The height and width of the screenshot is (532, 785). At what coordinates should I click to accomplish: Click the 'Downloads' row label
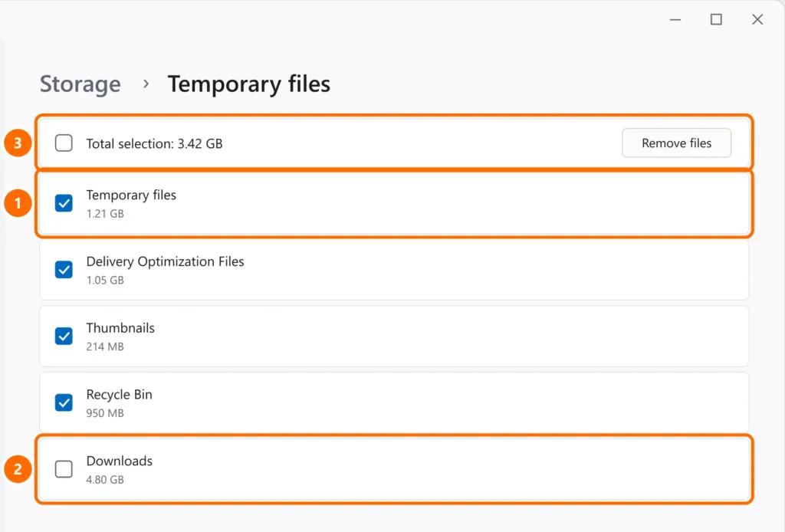pos(119,461)
